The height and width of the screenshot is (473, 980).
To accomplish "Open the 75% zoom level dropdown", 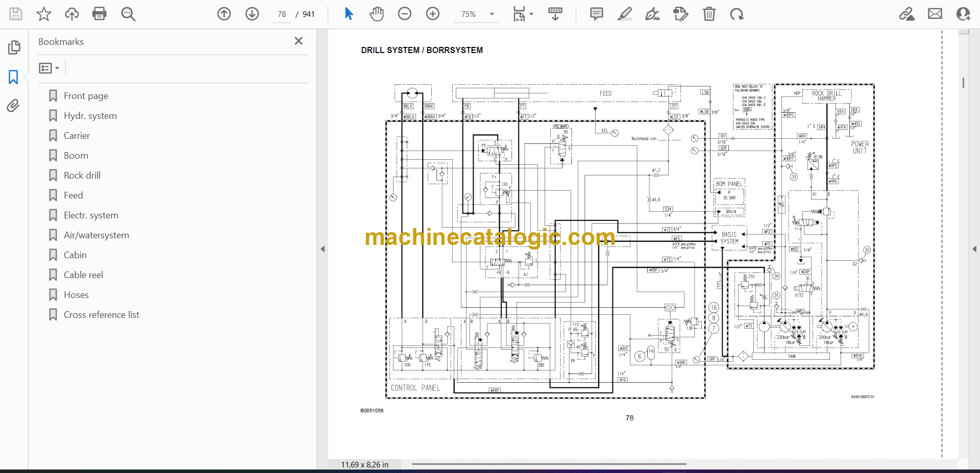I will pyautogui.click(x=492, y=14).
